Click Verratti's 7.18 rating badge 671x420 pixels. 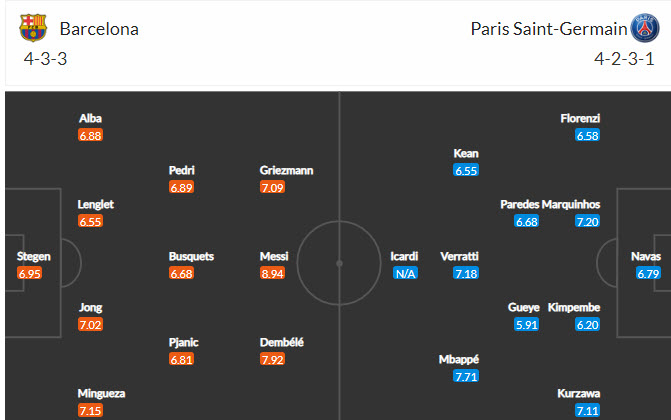point(466,273)
